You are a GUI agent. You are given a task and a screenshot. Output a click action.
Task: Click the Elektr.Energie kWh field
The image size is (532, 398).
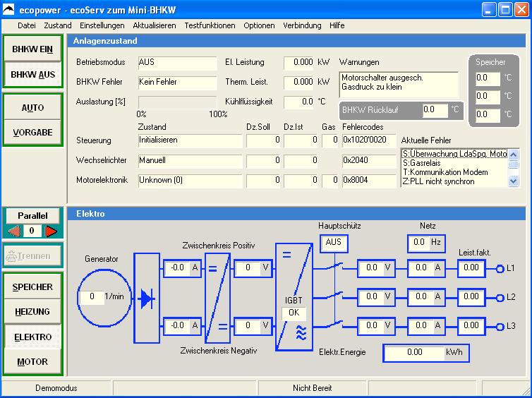point(426,353)
